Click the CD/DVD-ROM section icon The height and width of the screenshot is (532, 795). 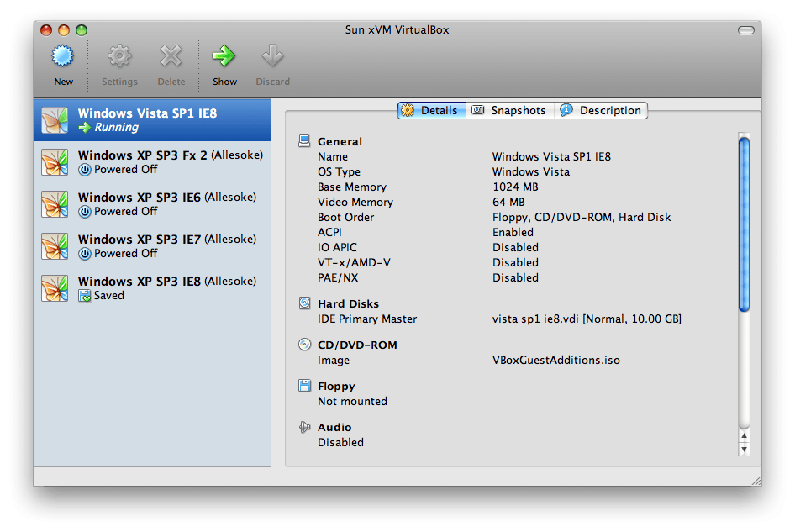coord(304,344)
